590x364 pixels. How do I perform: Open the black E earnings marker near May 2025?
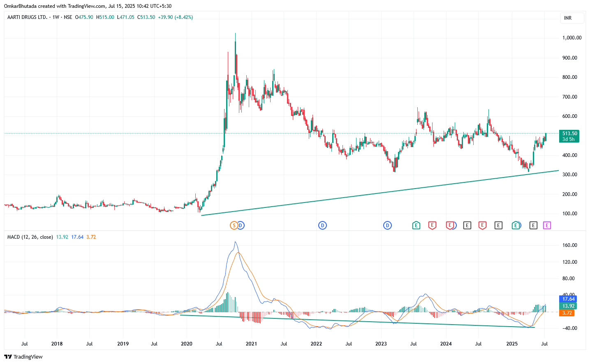point(533,225)
